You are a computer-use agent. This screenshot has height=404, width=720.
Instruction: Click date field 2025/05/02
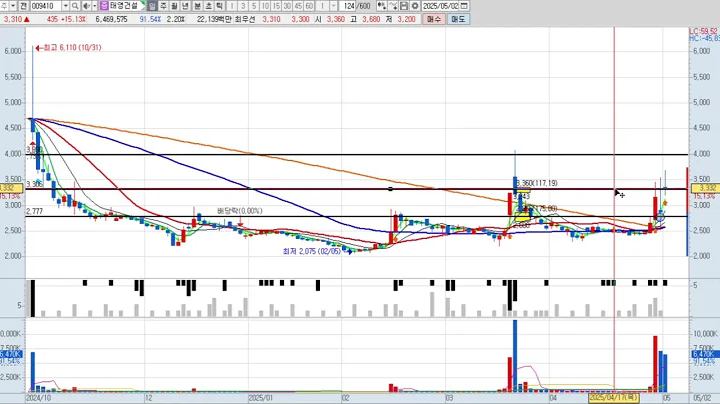440,6
